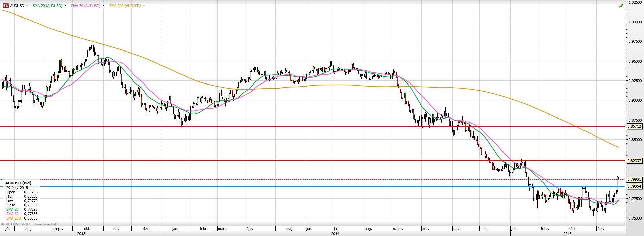The width and height of the screenshot is (644, 236).
Task: Open the SMA 200 (AUDUSD) dropdown arrow
Action: pyautogui.click(x=144, y=5)
